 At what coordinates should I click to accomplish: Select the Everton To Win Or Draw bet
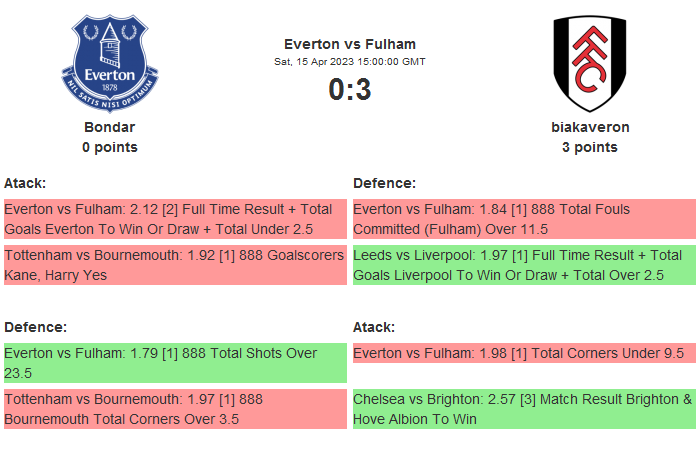tap(175, 219)
